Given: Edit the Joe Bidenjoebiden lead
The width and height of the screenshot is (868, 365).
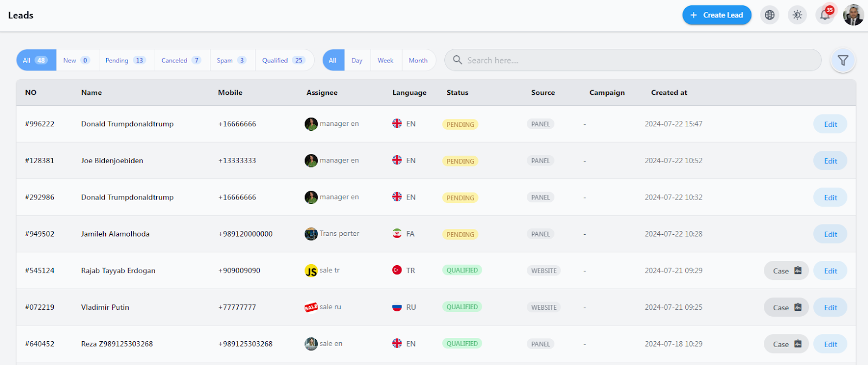Looking at the screenshot, I should pos(830,161).
